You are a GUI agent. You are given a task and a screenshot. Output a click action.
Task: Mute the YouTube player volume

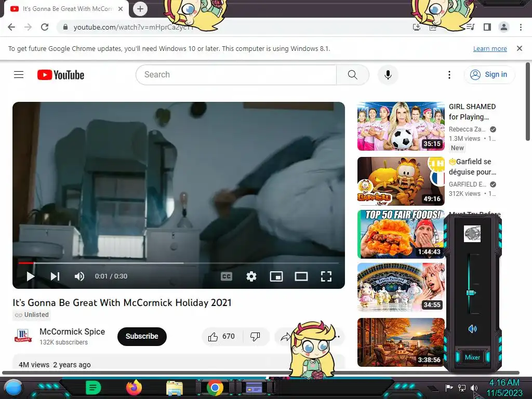[79, 276]
